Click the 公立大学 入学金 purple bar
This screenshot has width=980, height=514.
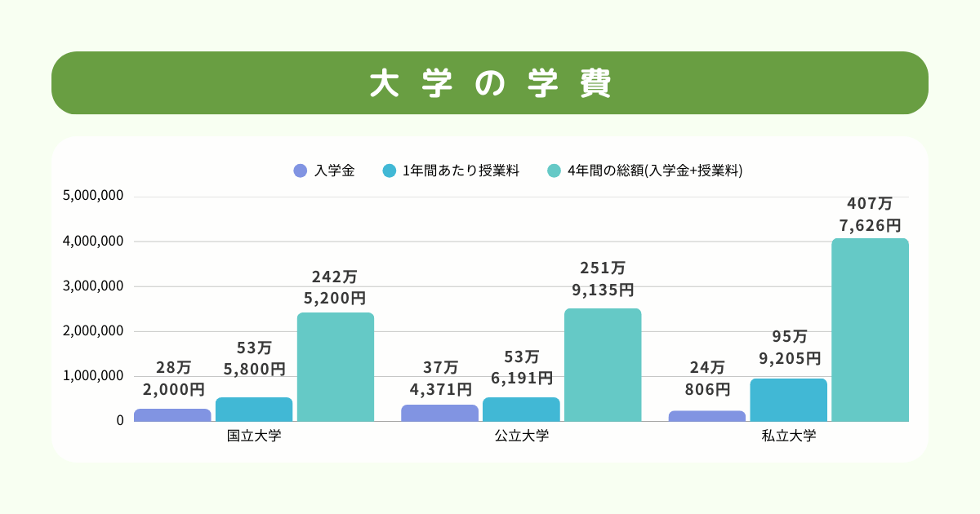439,413
